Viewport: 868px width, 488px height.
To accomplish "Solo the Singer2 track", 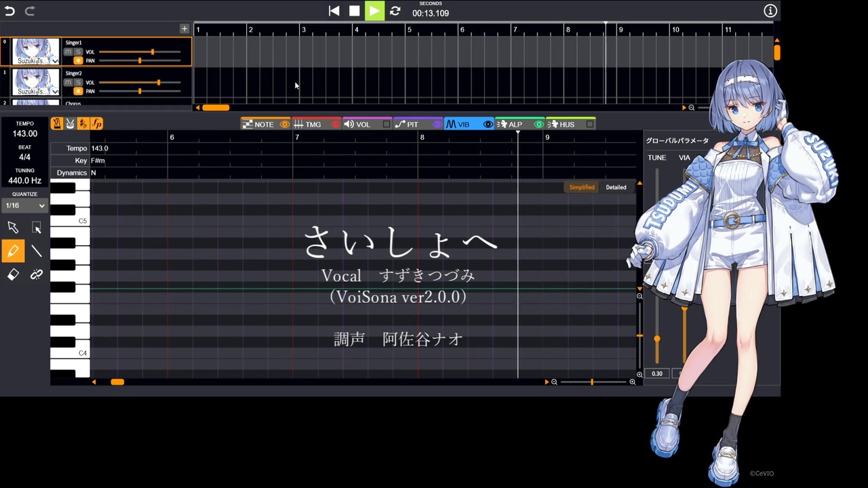I will click(78, 82).
